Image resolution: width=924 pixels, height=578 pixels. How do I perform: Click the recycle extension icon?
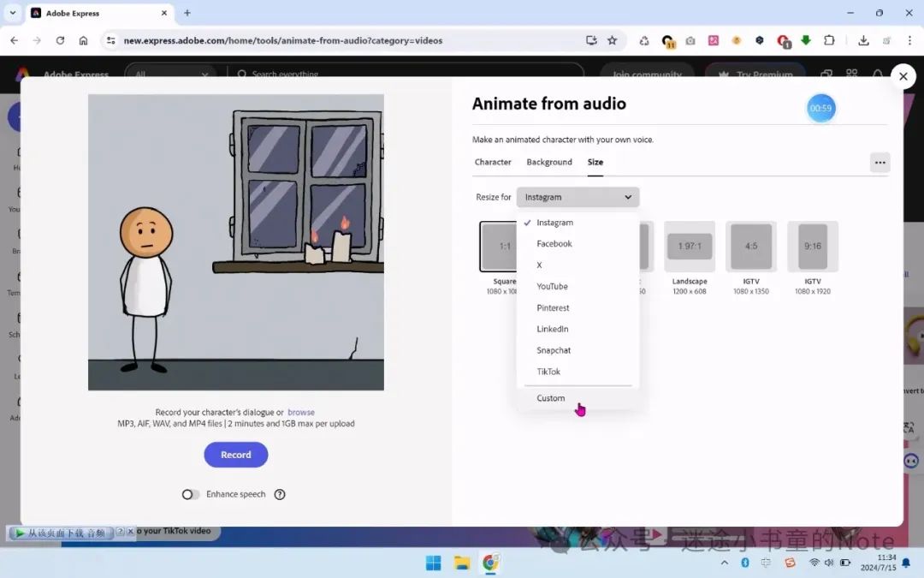pos(644,41)
